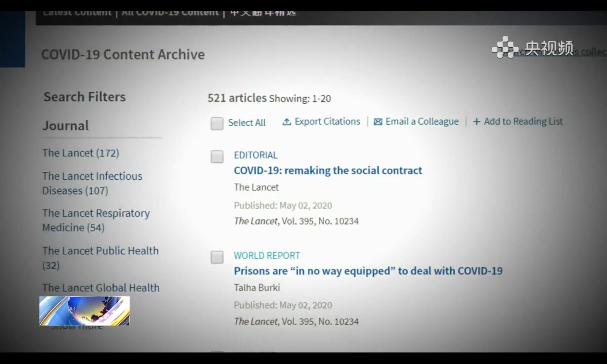Click the author name Talha Burki
This screenshot has height=364, width=607.
pos(257,288)
